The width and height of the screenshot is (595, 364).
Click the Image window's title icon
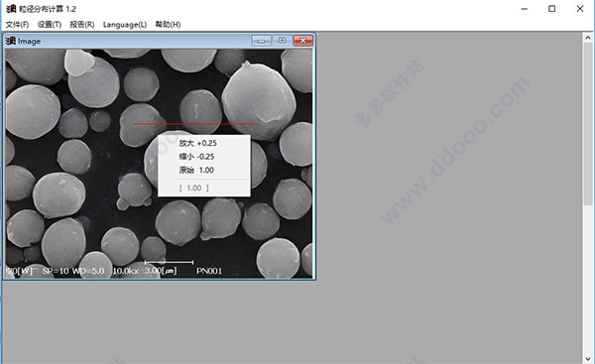pyautogui.click(x=10, y=41)
